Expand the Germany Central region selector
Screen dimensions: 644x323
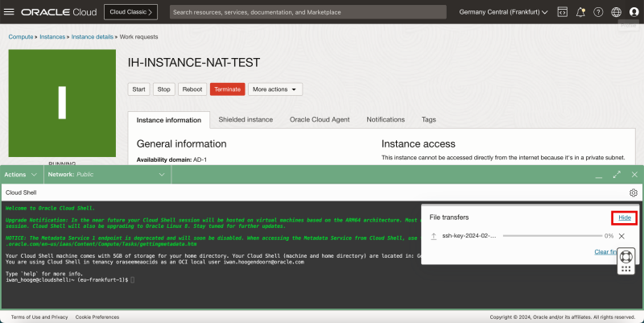click(x=504, y=12)
